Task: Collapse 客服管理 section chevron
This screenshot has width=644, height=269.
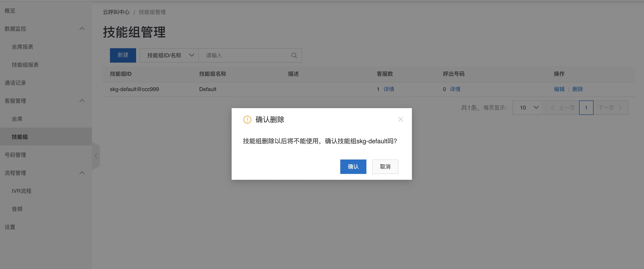Action: click(82, 101)
